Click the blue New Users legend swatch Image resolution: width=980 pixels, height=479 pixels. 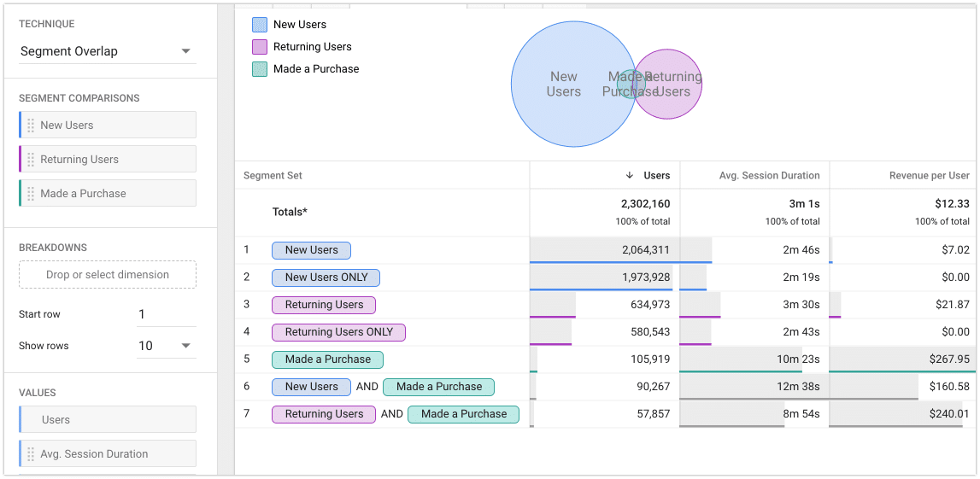260,25
